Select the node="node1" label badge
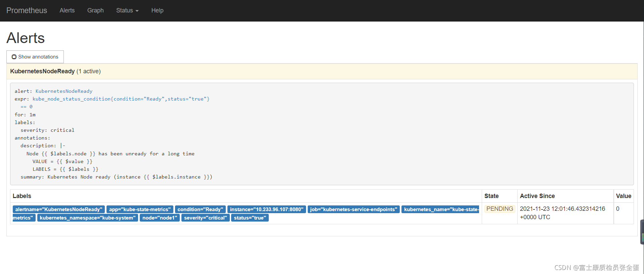Viewport: 644px width, 274px height. pos(160,218)
